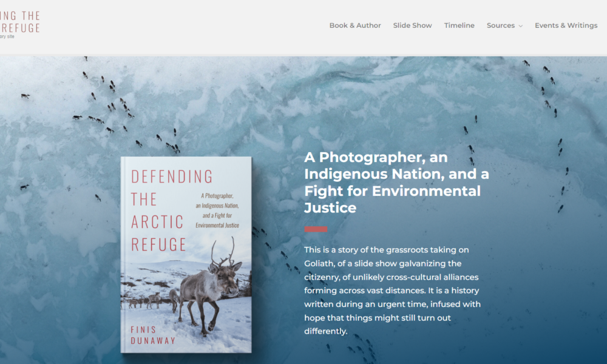607x364 pixels.
Task: Click the heading A Photographer, an Indigenous Nation
Action: [396, 182]
